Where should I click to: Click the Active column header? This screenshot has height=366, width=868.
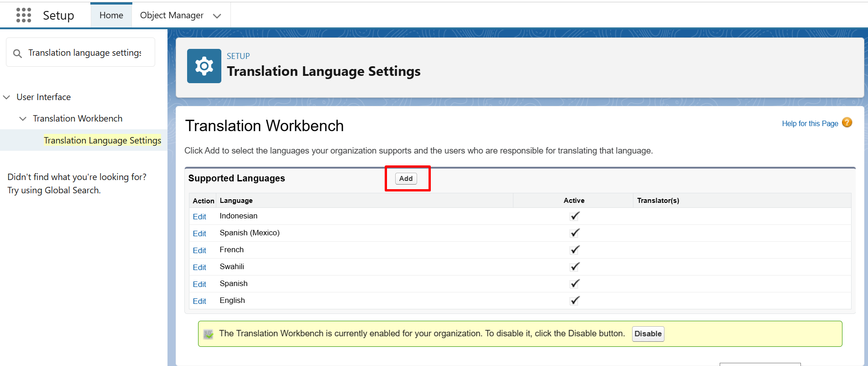[574, 201]
